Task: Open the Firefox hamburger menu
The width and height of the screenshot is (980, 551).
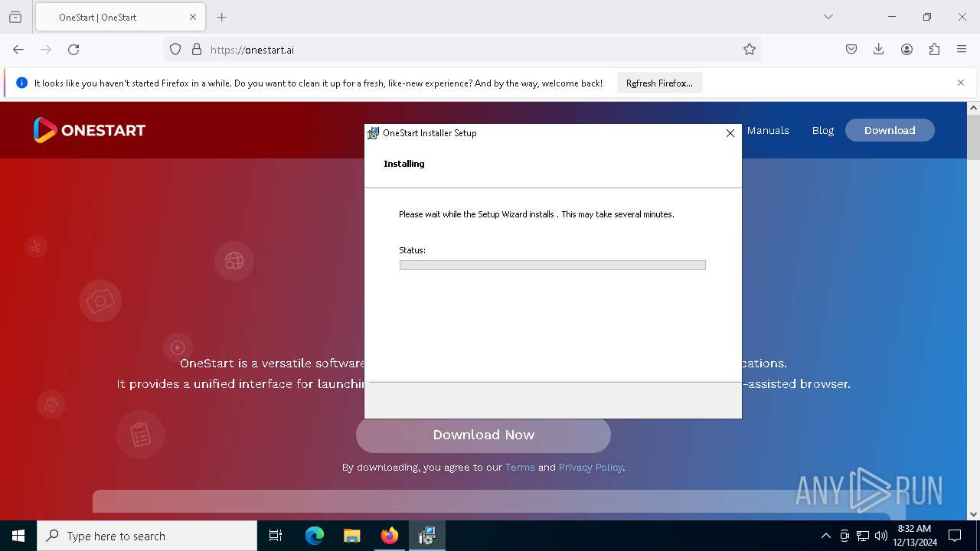Action: tap(962, 49)
